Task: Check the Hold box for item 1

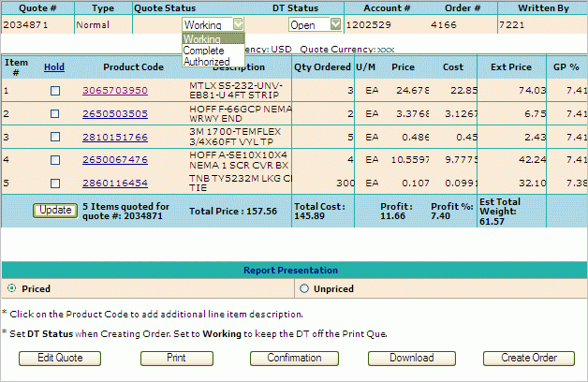Action: pos(54,91)
